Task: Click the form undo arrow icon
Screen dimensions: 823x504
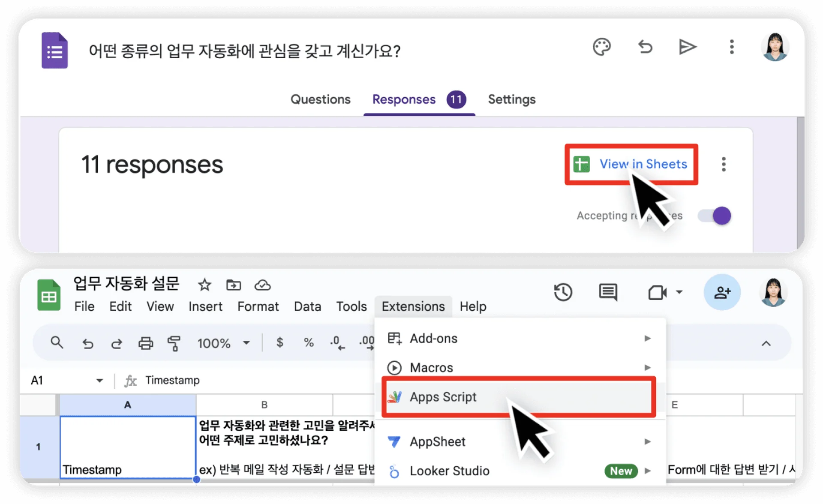Action: (645, 47)
